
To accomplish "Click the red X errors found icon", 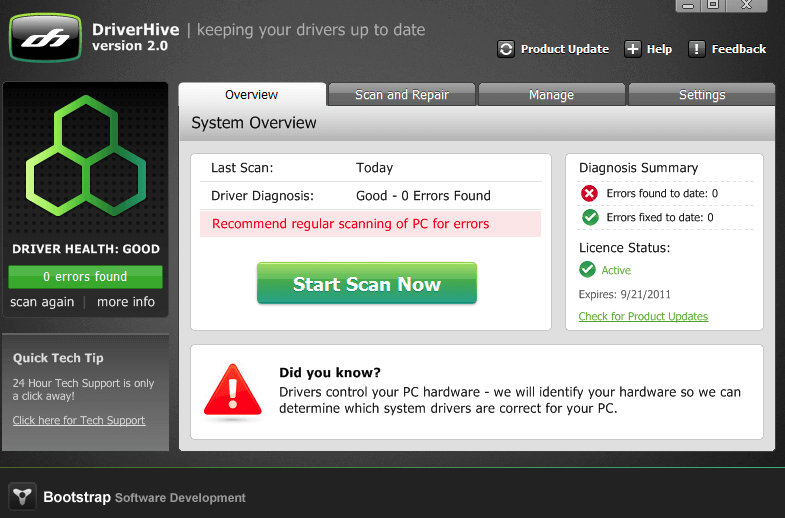I will [x=589, y=193].
